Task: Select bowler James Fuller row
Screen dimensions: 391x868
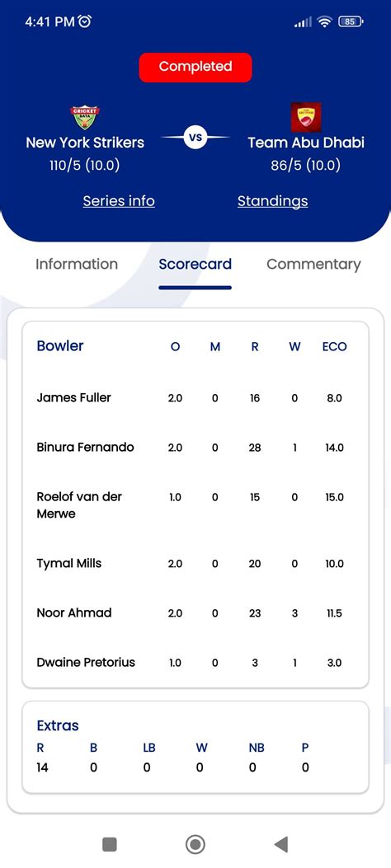Action: click(195, 398)
